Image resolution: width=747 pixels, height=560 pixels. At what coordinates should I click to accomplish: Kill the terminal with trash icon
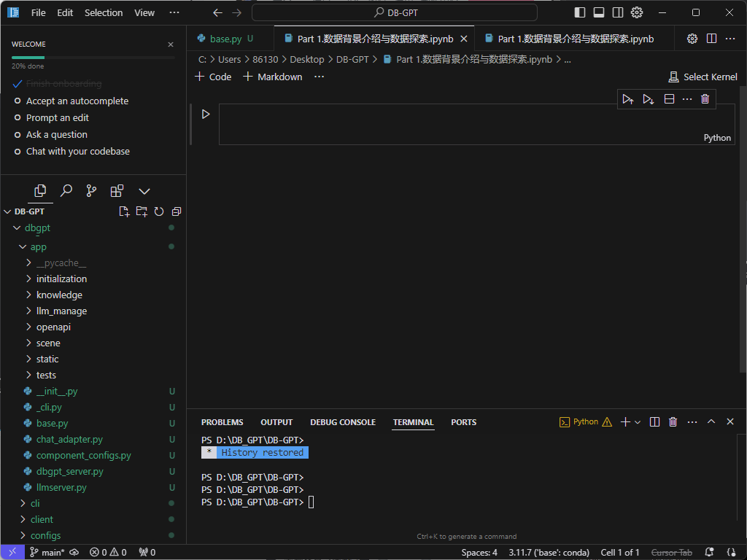click(x=673, y=422)
